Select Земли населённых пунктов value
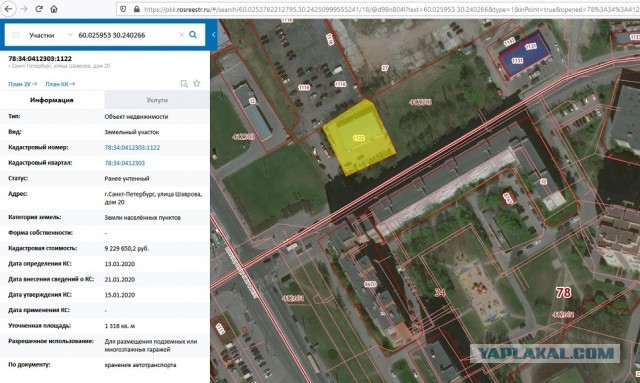640x383 pixels. 142,218
